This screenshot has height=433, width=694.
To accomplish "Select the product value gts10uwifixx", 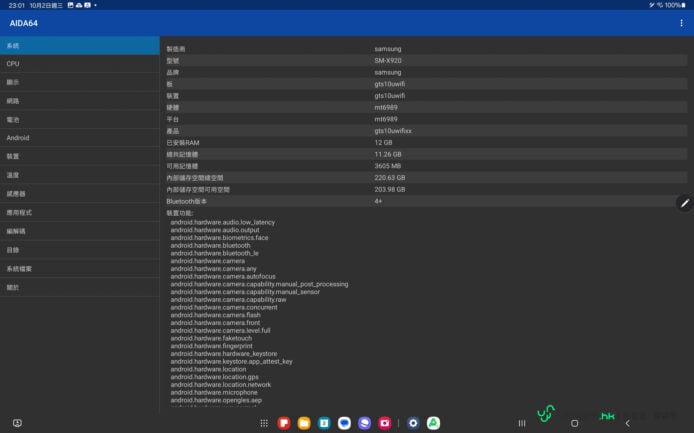I will [x=393, y=131].
